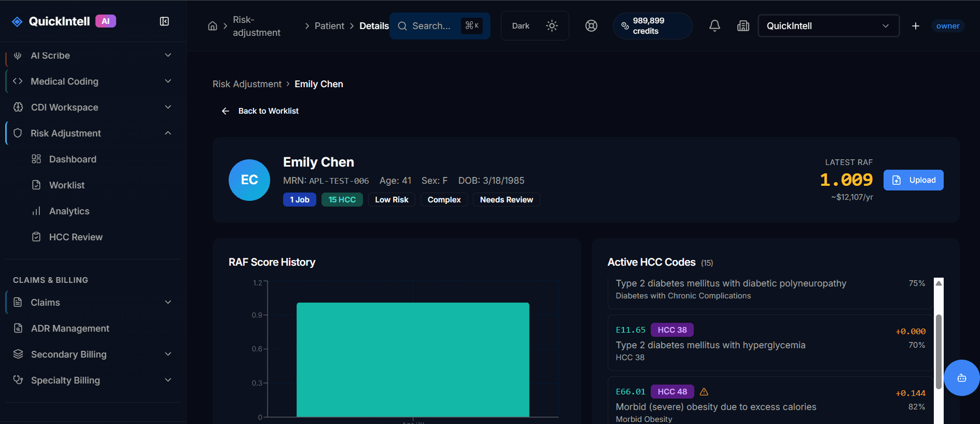Click the Active HCC Codes scrollbar thumb
The image size is (980, 424).
(938, 351)
